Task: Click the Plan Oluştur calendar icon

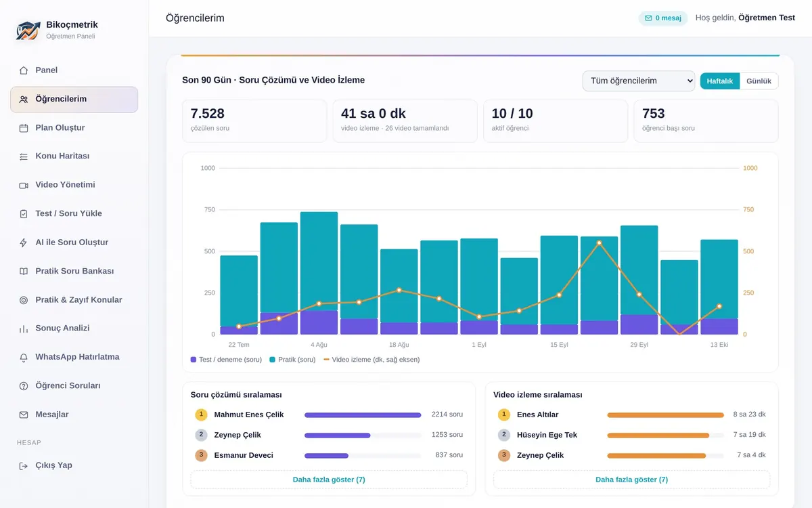Action: coord(24,128)
